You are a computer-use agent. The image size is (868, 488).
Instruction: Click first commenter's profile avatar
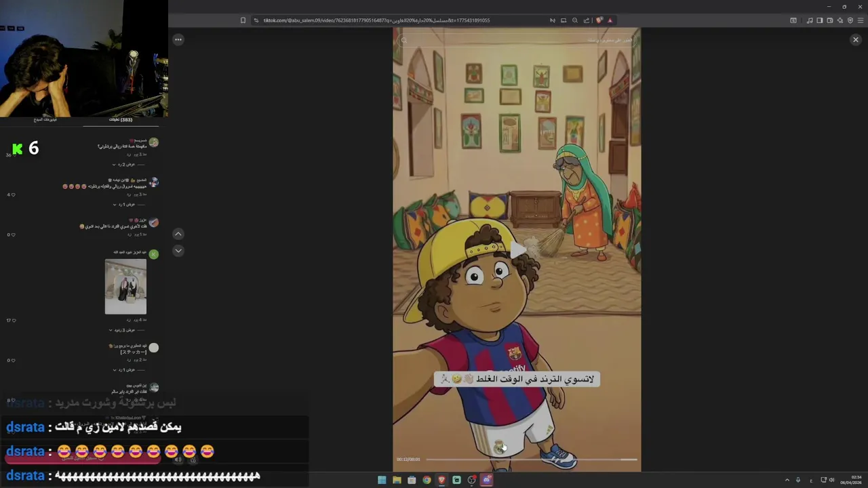(154, 142)
